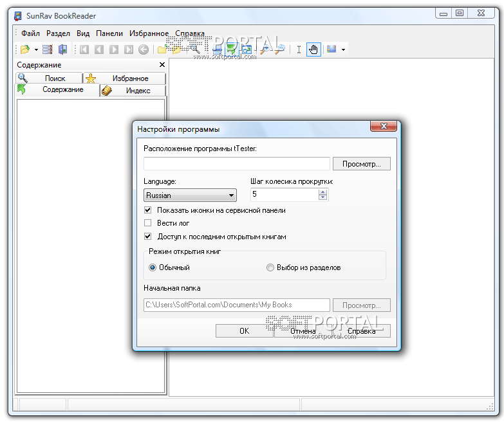Click the Отмена button
This screenshot has width=504, height=425.
[x=303, y=331]
